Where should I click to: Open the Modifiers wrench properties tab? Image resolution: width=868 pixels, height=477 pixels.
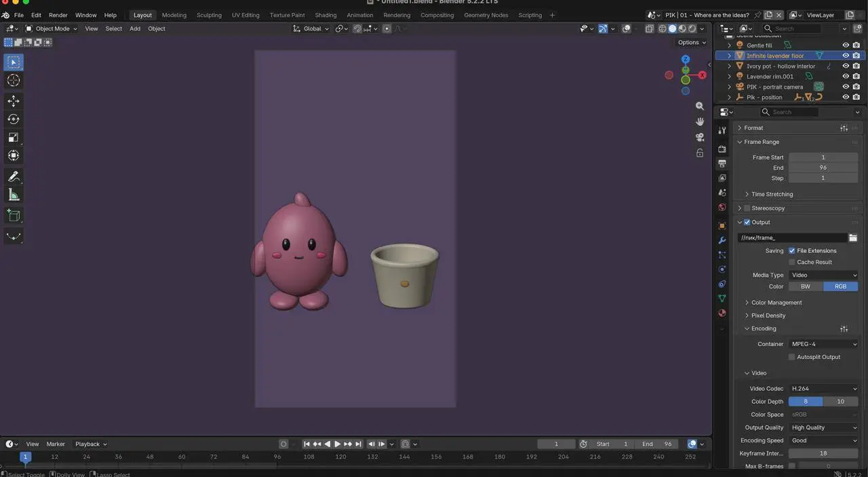[722, 240]
